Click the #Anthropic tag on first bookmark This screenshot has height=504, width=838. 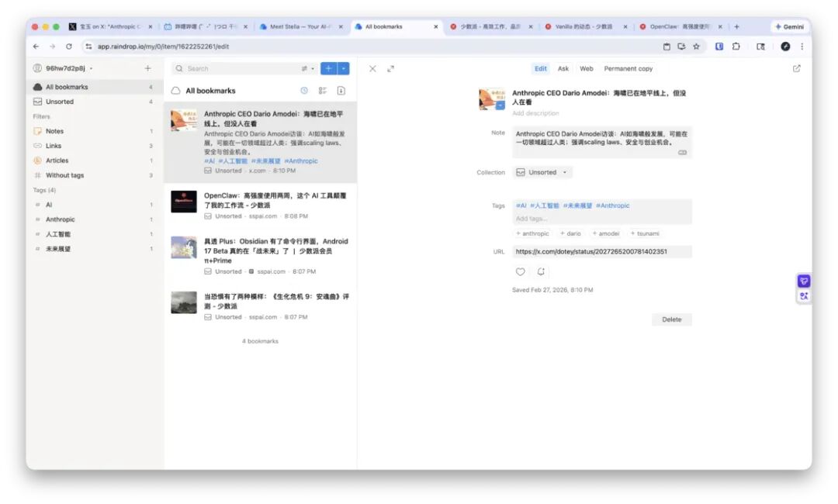[301, 161]
